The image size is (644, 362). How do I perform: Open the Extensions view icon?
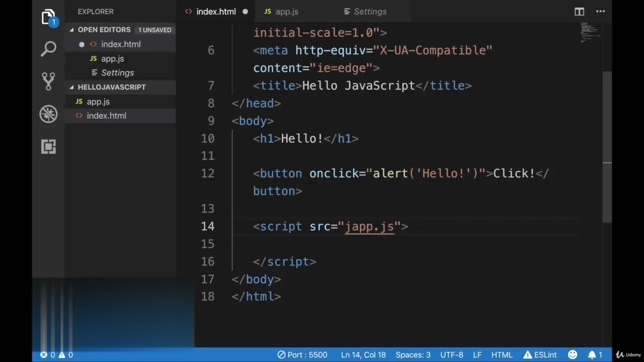tap(48, 147)
